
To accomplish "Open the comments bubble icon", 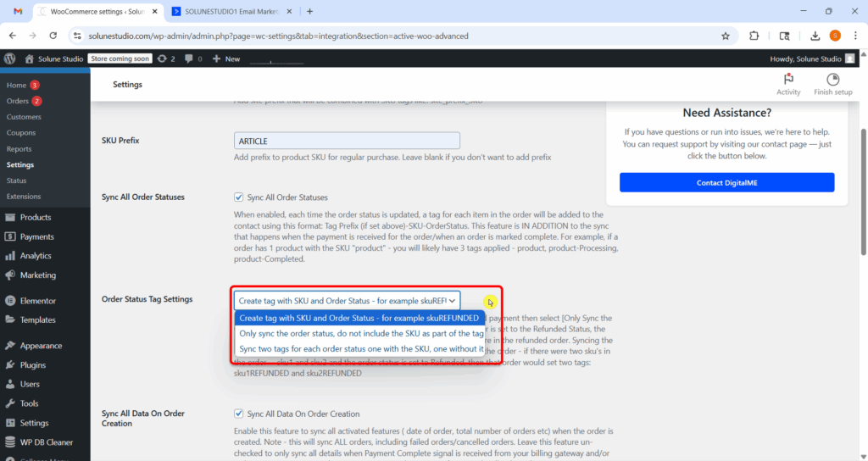I will (189, 58).
